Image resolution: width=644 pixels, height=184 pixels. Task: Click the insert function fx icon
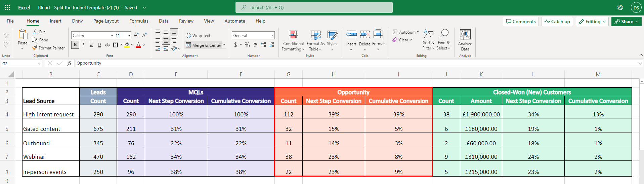click(70, 63)
